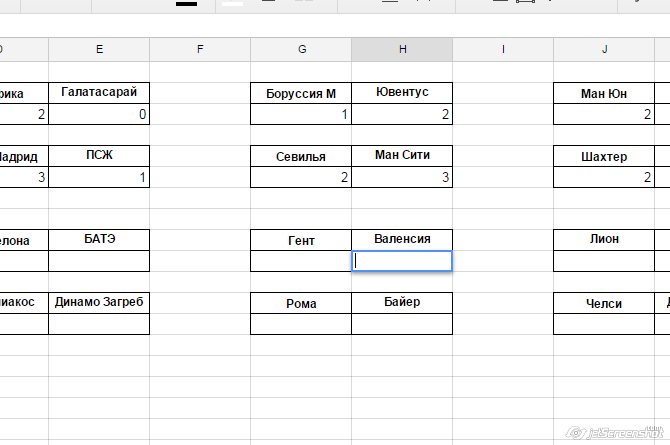Click the Ювентус cell

point(402,93)
